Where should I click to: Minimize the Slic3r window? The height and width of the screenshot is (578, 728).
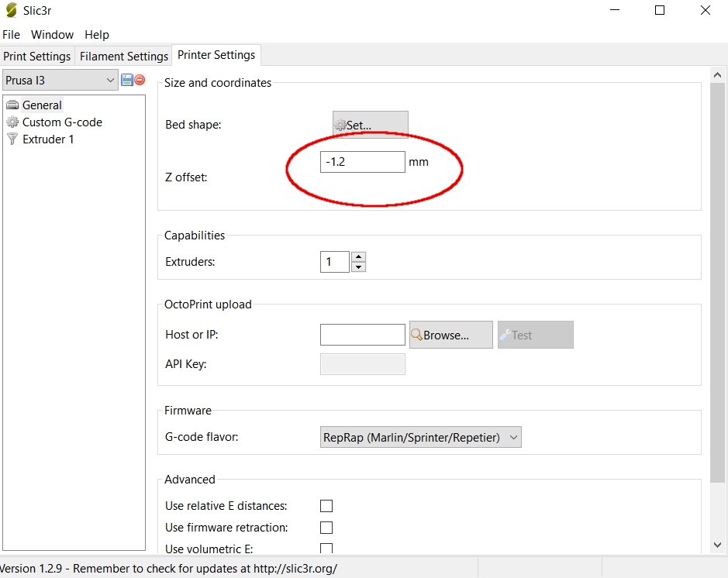click(615, 10)
